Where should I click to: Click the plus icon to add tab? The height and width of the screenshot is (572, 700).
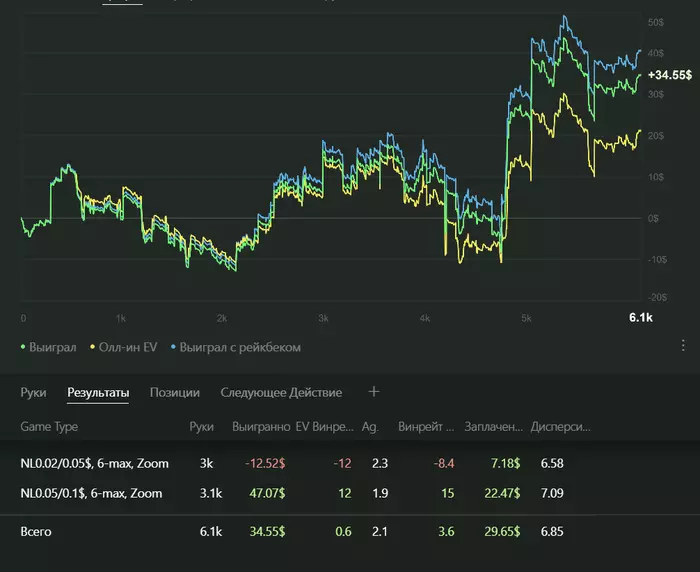pyautogui.click(x=374, y=392)
